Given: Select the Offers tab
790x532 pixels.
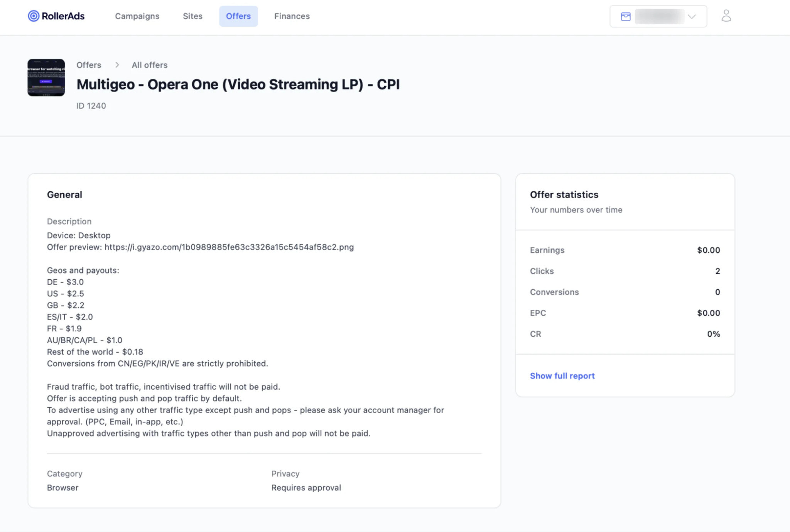Looking at the screenshot, I should pos(238,16).
